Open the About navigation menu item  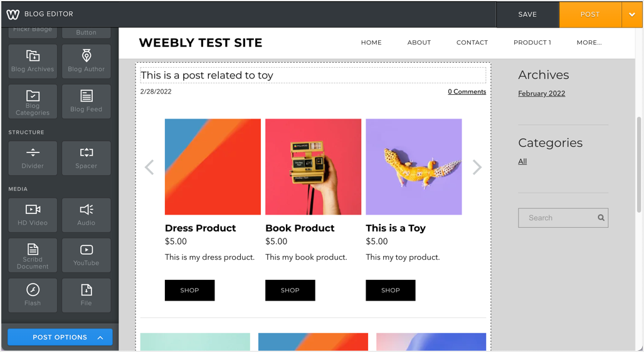419,43
